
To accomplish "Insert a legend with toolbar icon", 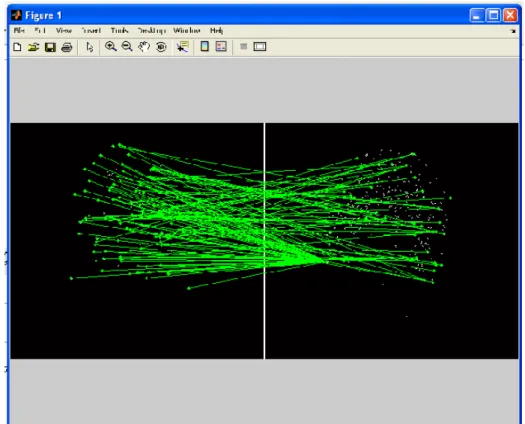I will (x=221, y=46).
